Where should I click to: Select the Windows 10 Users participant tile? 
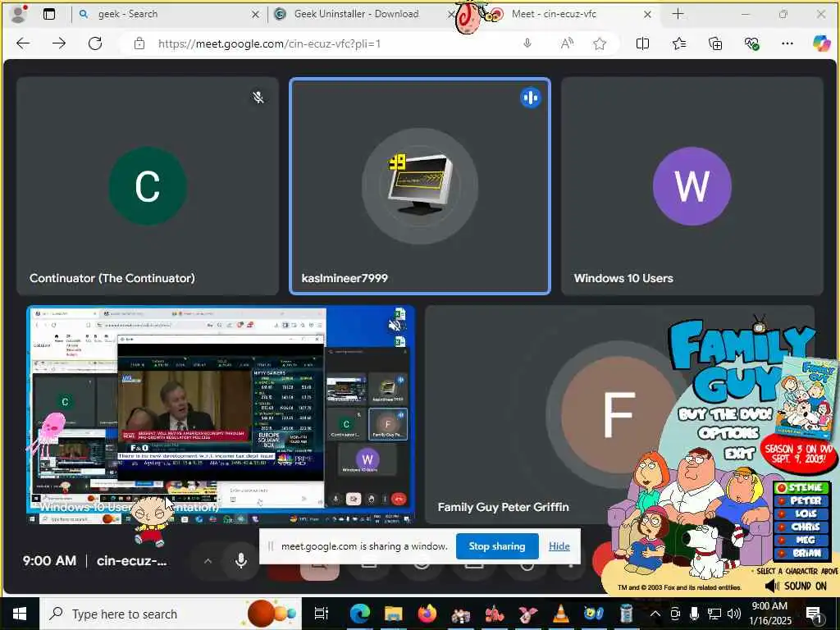692,186
